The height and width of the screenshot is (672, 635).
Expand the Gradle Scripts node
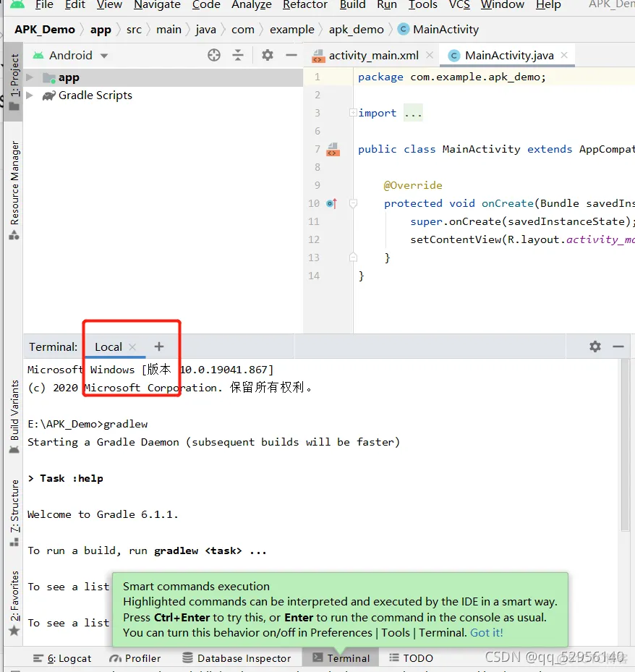[30, 95]
